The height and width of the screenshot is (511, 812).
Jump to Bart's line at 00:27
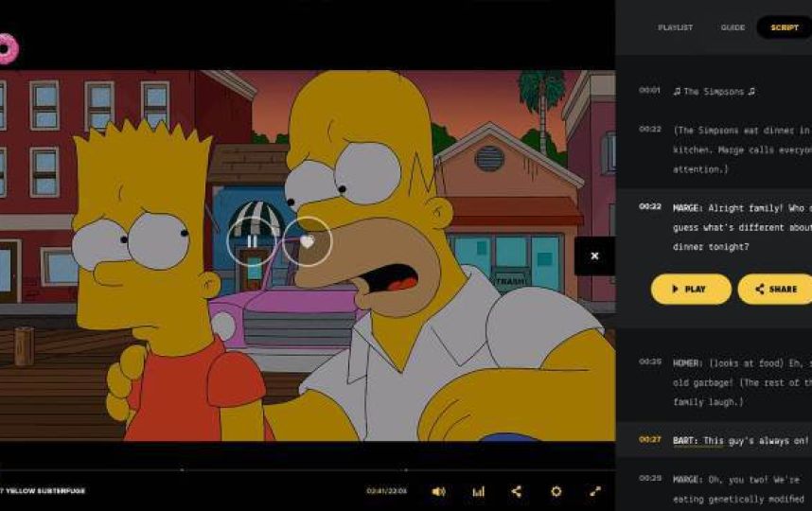(740, 440)
